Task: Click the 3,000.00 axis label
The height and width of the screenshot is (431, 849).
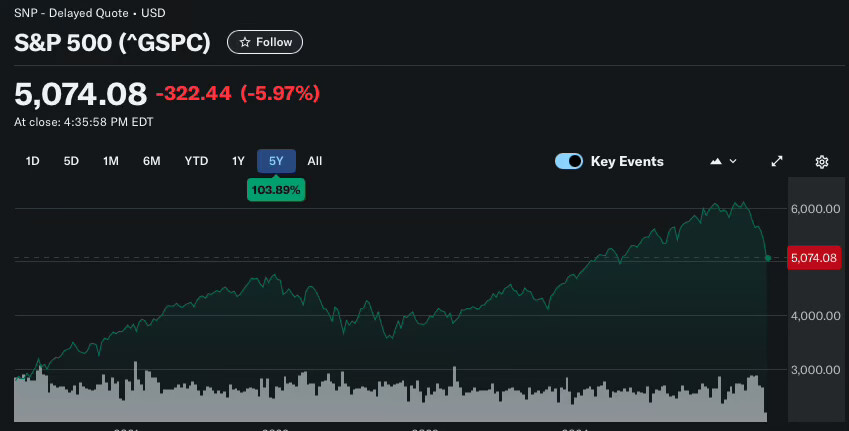Action: tap(812, 370)
